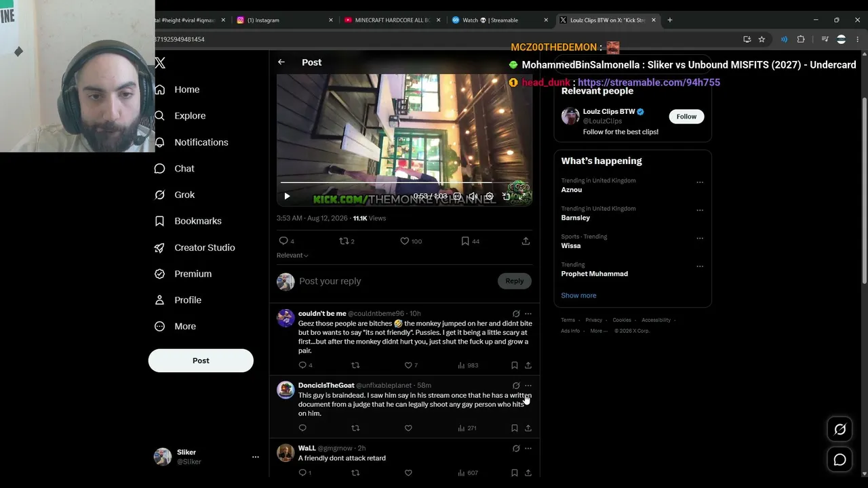Screen dimensions: 868x488
Task: Bookmark the main post
Action: click(465, 241)
